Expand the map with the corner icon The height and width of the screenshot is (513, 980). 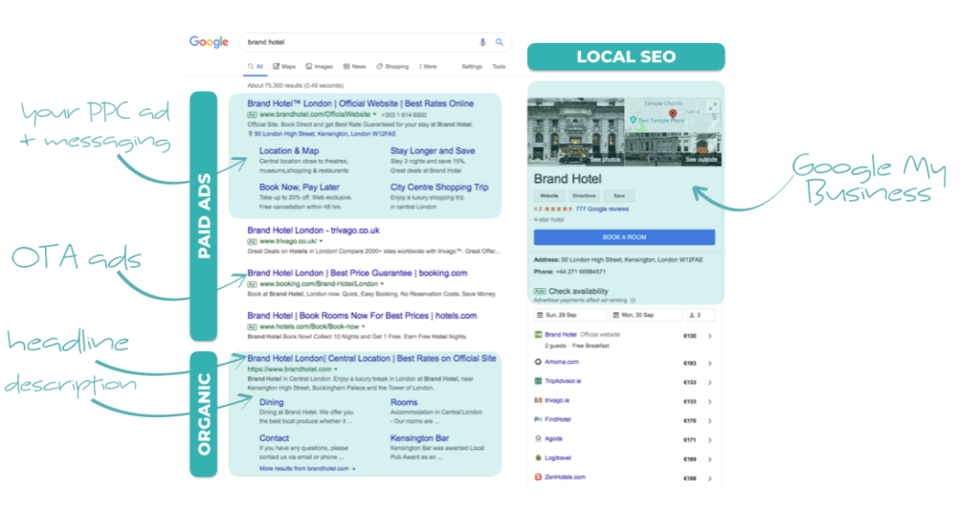712,107
